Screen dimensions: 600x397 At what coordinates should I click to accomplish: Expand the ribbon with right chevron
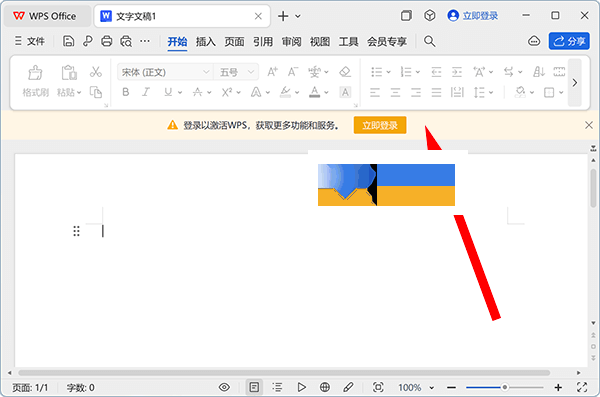[575, 82]
